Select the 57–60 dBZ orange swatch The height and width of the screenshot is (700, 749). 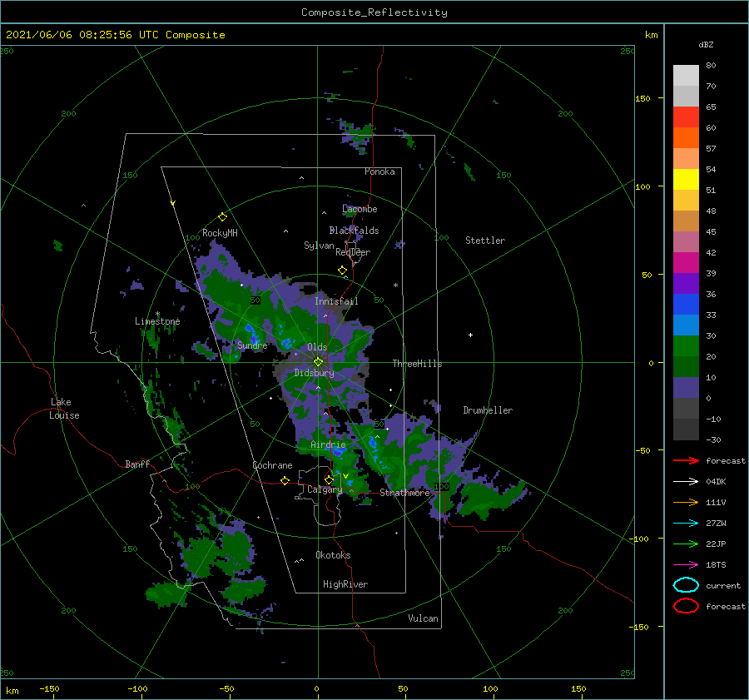(x=686, y=137)
